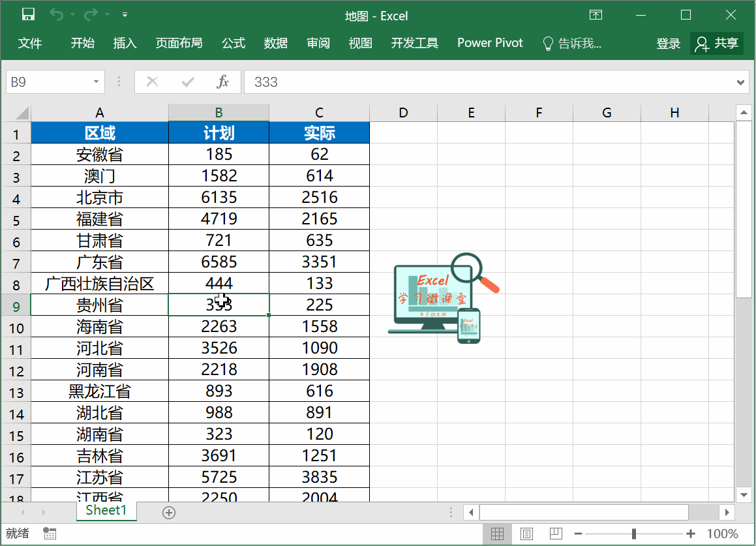756x546 pixels.
Task: Switch to the 数据 ribbon tab
Action: coord(276,44)
